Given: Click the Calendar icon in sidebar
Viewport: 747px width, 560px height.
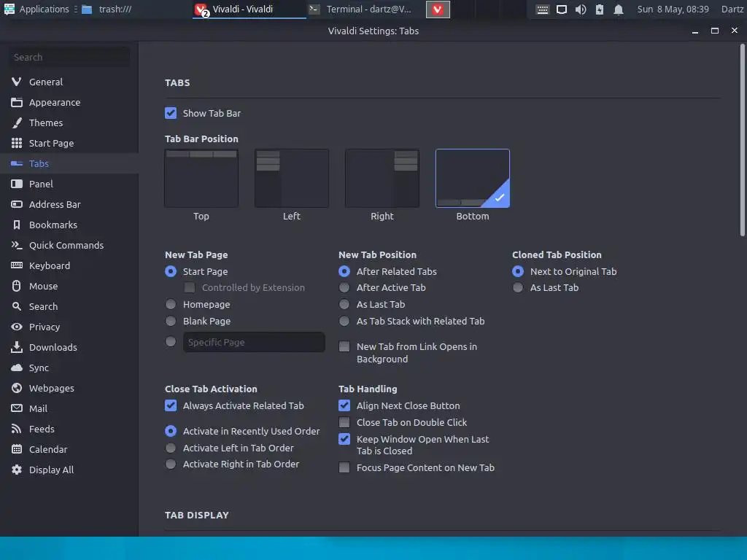Looking at the screenshot, I should 17,449.
